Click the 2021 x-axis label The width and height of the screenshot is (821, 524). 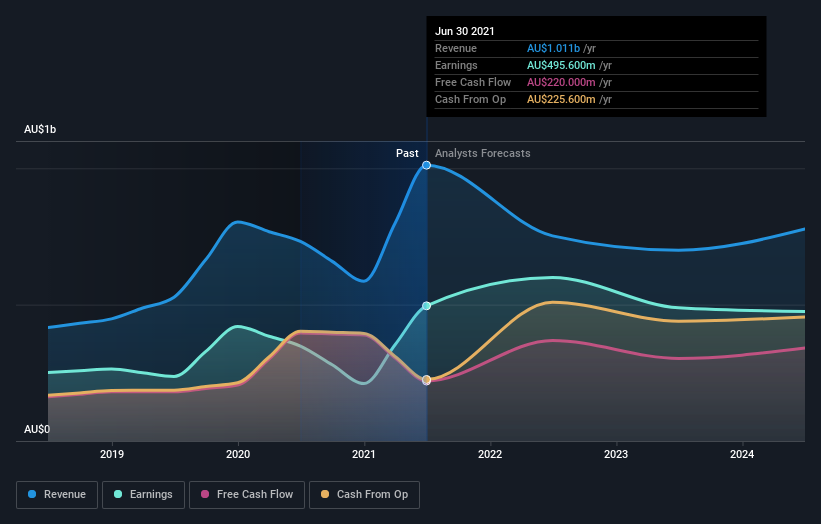(x=364, y=454)
